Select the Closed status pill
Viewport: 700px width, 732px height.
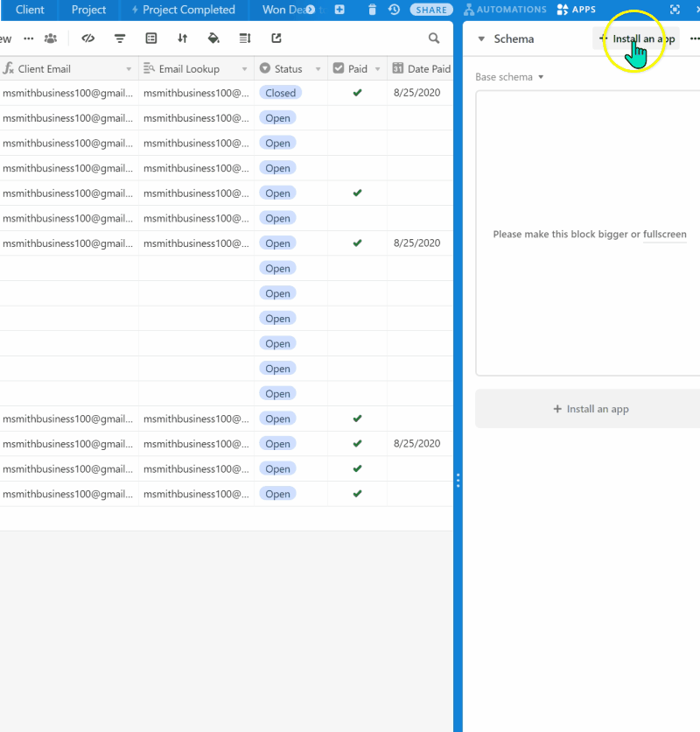pyautogui.click(x=280, y=93)
